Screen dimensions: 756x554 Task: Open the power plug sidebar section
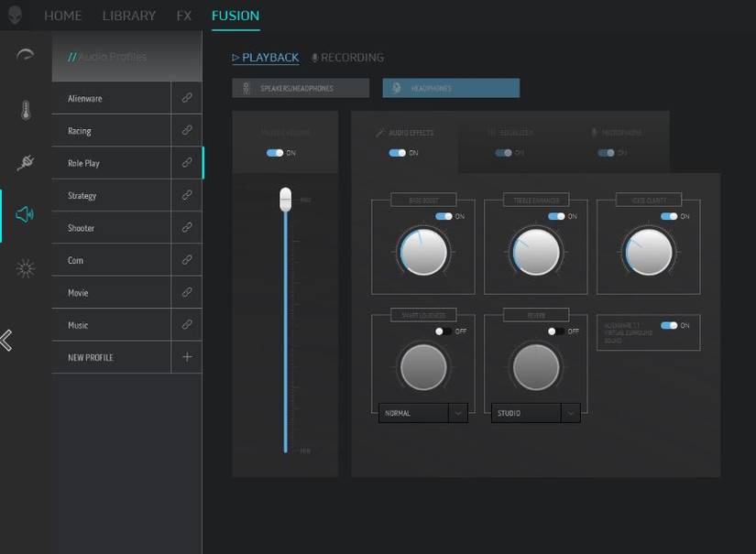click(26, 162)
